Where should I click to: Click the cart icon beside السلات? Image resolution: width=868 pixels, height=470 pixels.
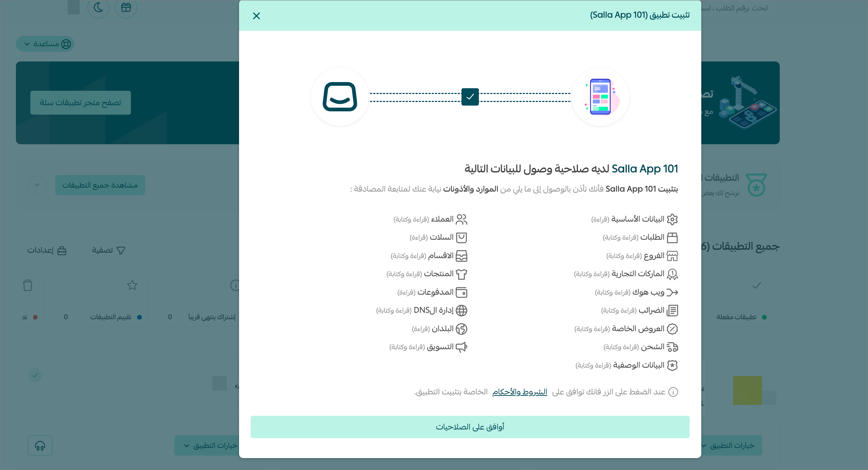(x=461, y=238)
